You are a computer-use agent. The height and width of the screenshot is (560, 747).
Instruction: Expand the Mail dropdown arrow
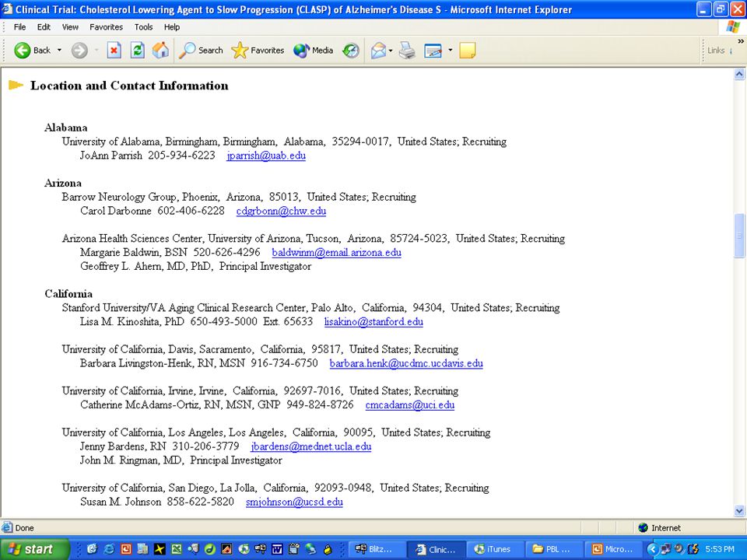391,50
